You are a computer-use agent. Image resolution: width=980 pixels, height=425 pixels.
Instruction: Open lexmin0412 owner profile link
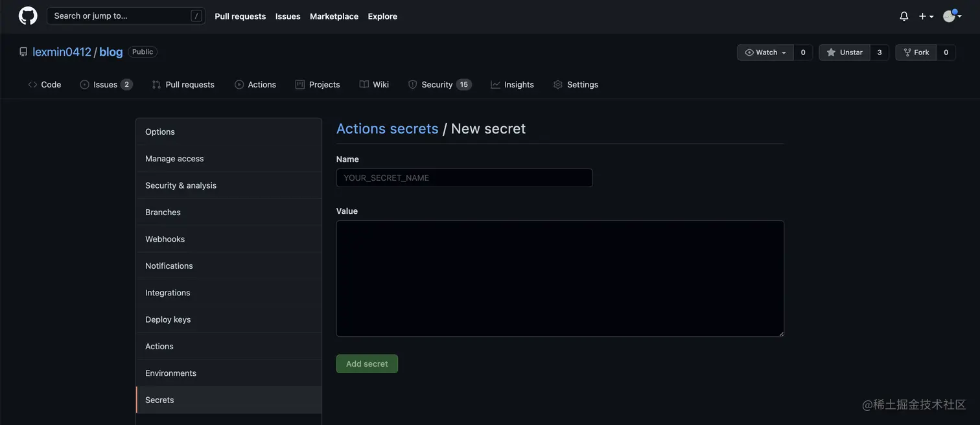click(x=62, y=52)
